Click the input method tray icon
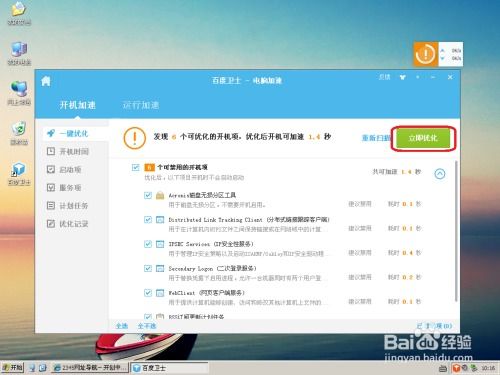The image size is (500, 375). (443, 368)
